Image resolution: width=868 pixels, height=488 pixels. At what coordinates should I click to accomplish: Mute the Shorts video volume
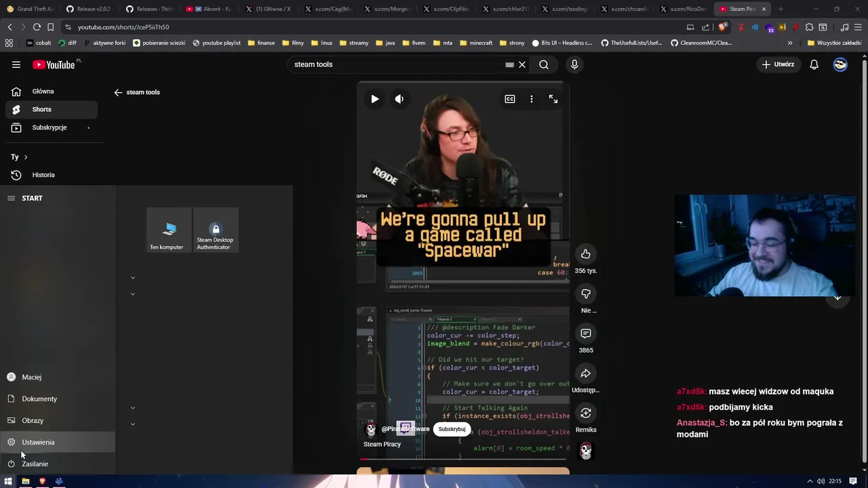[399, 99]
